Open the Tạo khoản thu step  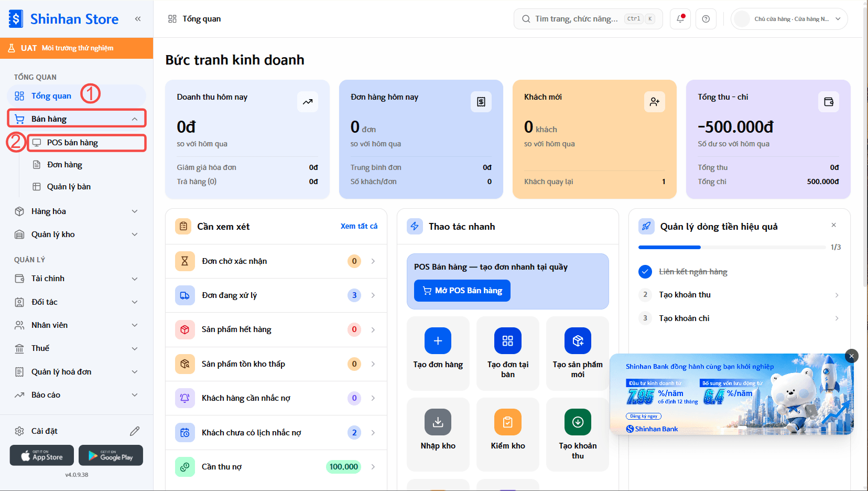point(740,295)
